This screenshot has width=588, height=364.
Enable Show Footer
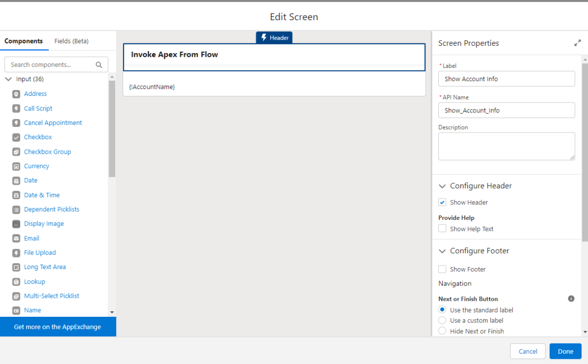[x=442, y=269]
